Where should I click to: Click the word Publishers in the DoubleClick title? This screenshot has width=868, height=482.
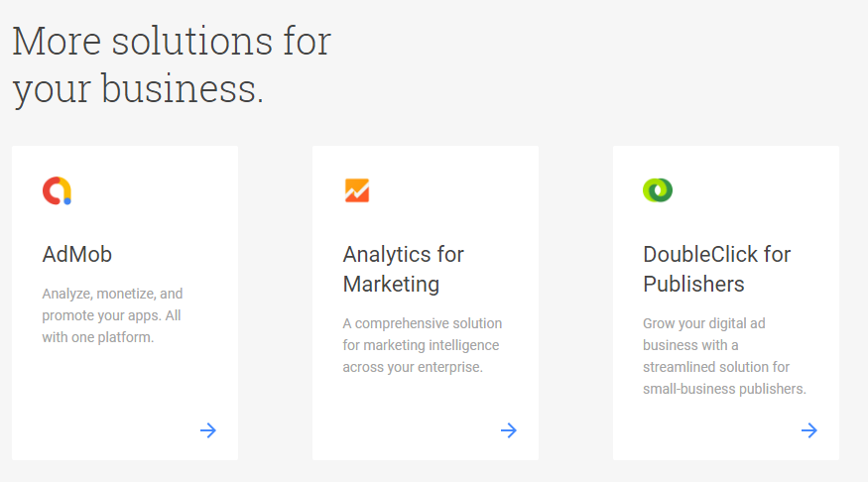tap(693, 285)
